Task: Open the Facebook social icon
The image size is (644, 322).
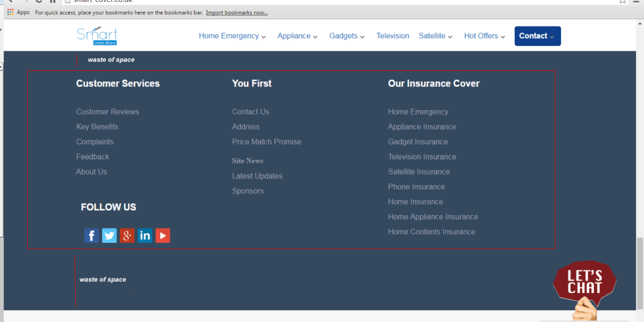Action: point(91,235)
